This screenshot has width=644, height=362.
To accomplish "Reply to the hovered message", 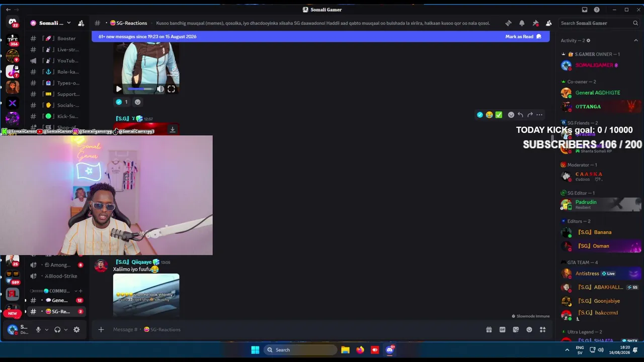I will click(x=520, y=115).
